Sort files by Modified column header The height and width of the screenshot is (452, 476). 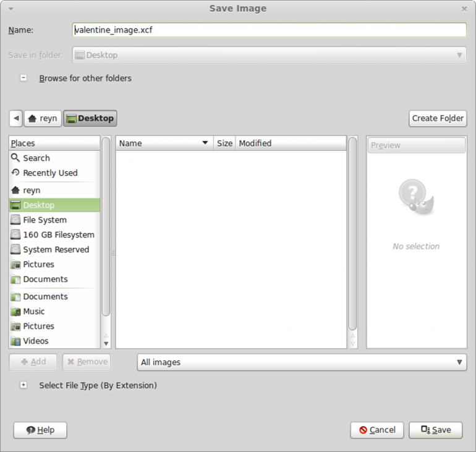[291, 143]
